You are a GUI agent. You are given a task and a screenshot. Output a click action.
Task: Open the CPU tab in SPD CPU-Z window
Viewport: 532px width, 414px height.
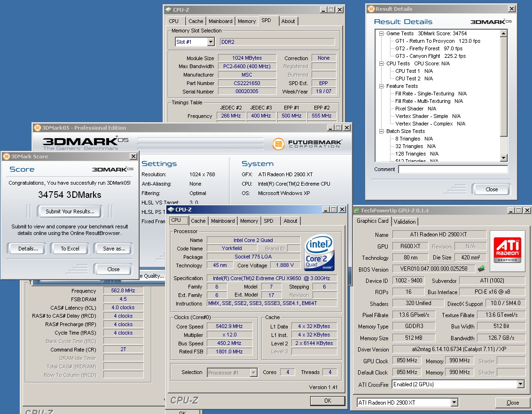pos(174,21)
